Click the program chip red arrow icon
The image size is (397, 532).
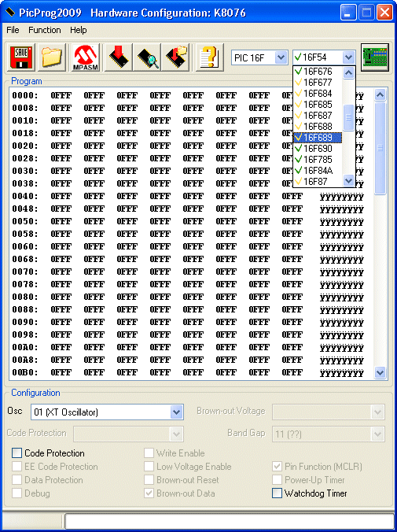pos(118,57)
